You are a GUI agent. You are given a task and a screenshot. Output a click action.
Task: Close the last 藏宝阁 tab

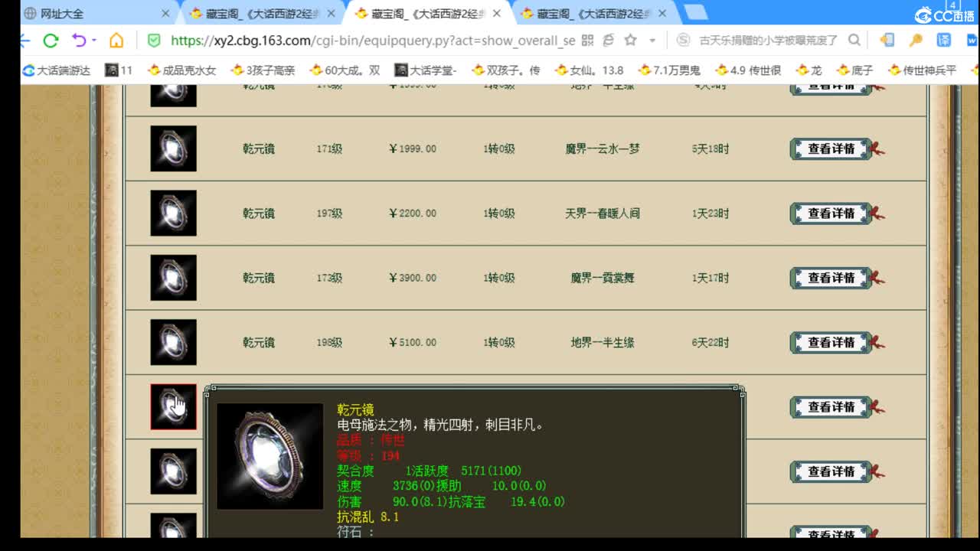(662, 14)
